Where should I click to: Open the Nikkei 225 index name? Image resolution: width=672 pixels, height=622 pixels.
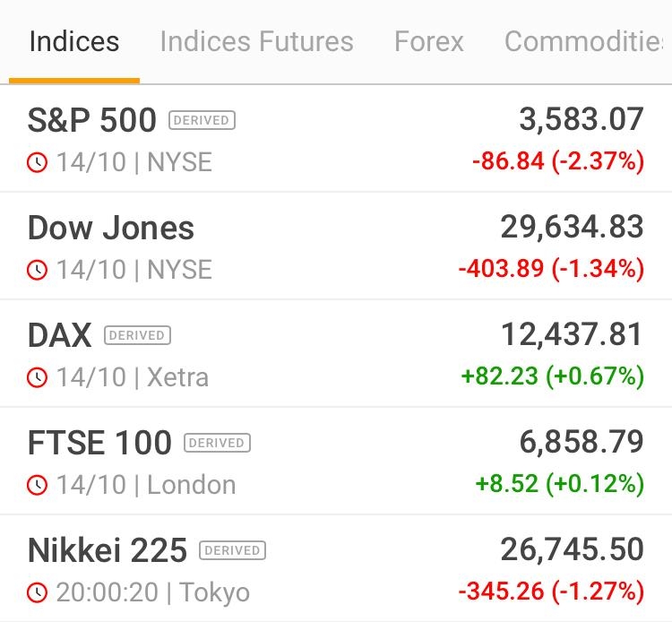[x=108, y=550]
